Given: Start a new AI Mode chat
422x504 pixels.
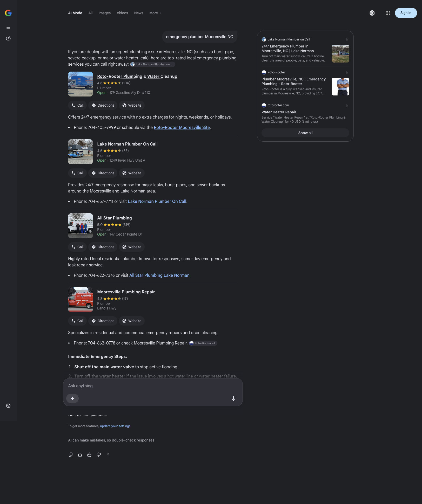Looking at the screenshot, I should coord(8,38).
